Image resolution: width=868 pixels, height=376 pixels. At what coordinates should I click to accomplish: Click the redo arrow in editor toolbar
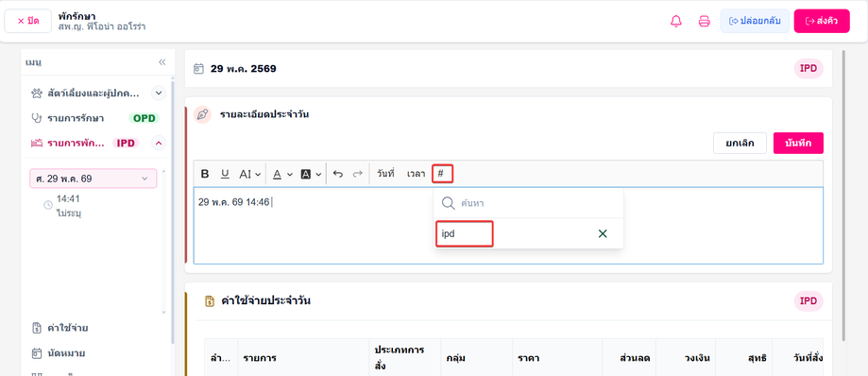[358, 174]
